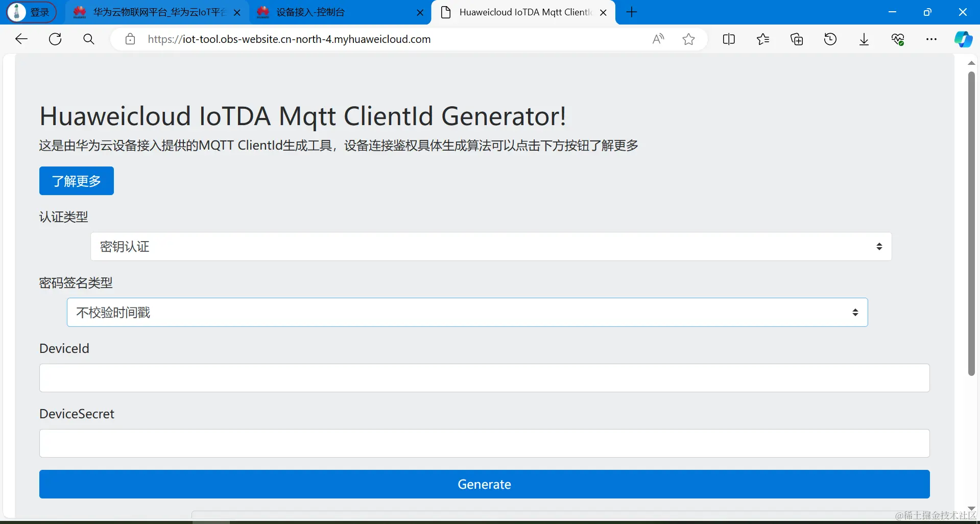Focus the DeviceSecret input field

tap(484, 443)
